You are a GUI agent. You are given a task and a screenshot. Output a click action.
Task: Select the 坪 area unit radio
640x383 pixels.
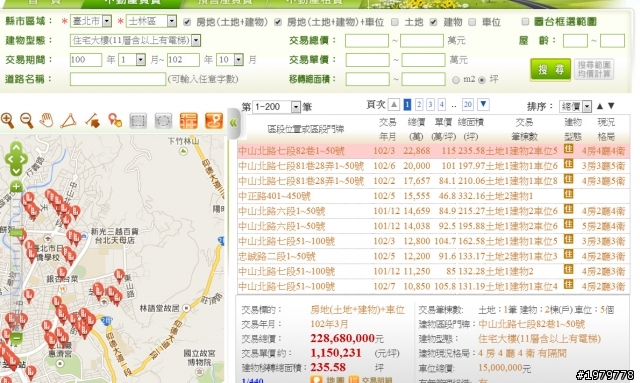tap(482, 80)
